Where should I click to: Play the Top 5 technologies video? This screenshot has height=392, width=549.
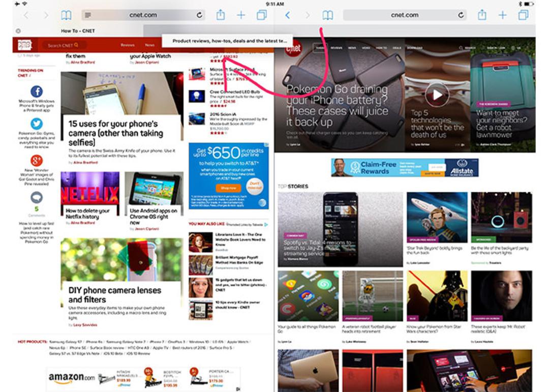[437, 95]
